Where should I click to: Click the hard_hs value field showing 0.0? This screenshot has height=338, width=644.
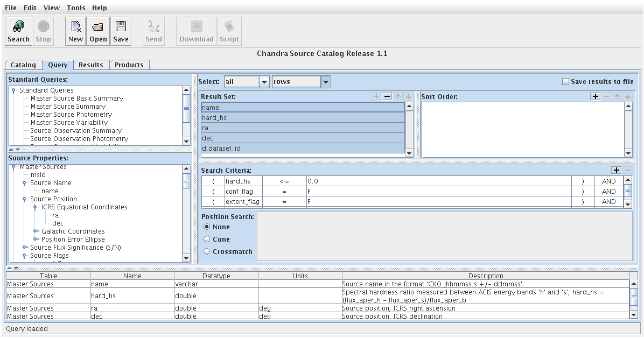(x=438, y=181)
